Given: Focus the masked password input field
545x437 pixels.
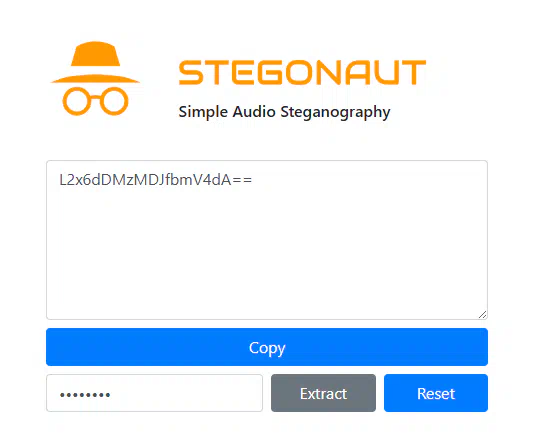Looking at the screenshot, I should (x=154, y=393).
